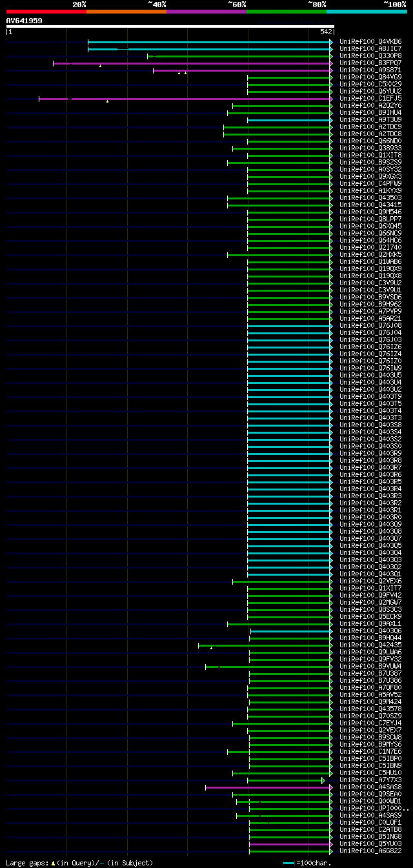Image resolution: width=413 pixels, height=868 pixels.
Task: Click hit label UniRef100_Q403T9
Action: tap(370, 397)
